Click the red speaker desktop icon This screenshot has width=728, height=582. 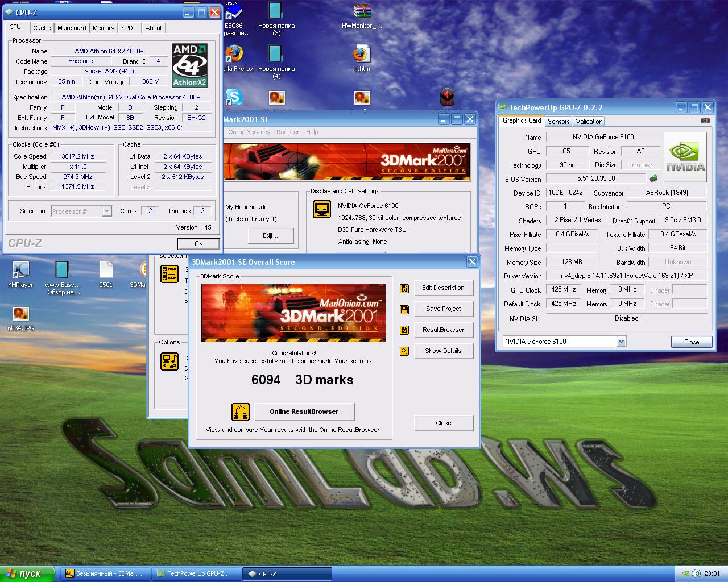point(448,97)
